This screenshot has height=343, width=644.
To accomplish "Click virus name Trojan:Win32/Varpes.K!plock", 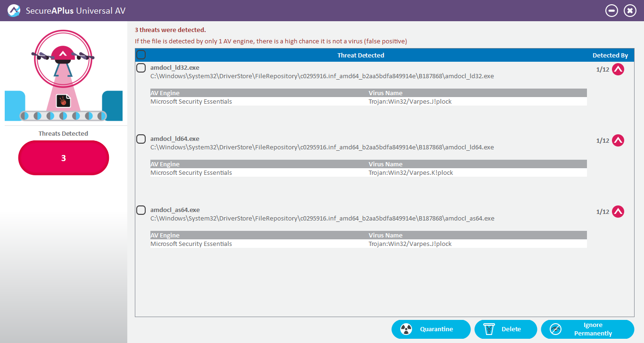I will [x=411, y=173].
